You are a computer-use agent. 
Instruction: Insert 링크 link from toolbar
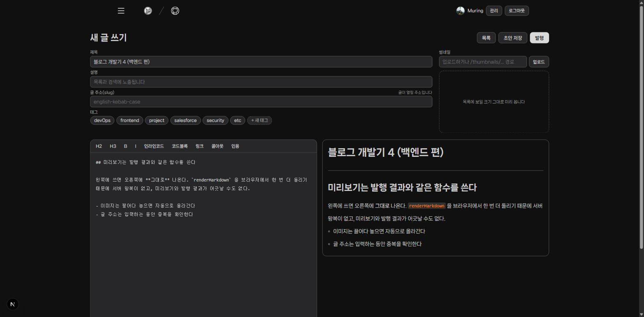tap(200, 146)
